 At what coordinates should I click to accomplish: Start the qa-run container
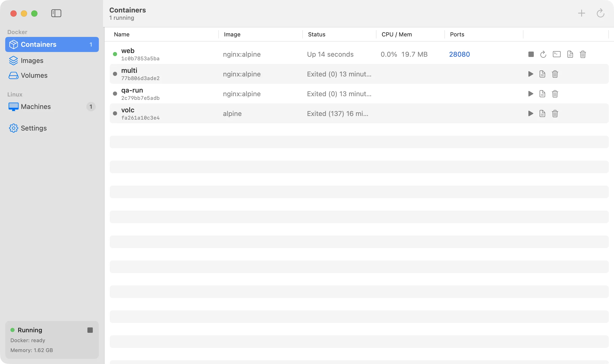tap(531, 94)
